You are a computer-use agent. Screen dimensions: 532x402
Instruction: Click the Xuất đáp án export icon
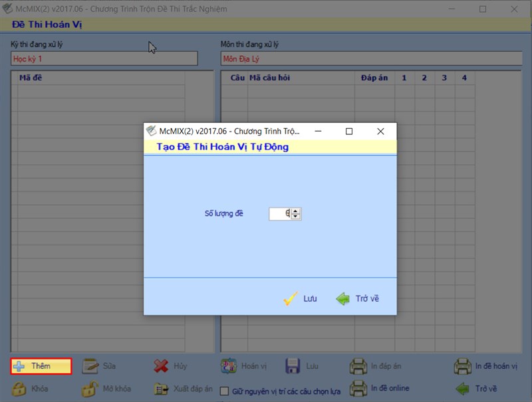[x=161, y=389]
